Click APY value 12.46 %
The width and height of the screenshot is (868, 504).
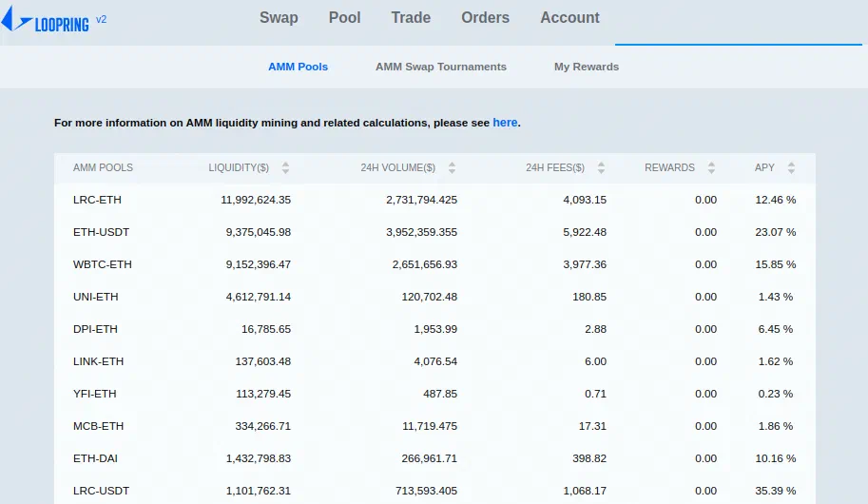tap(776, 200)
